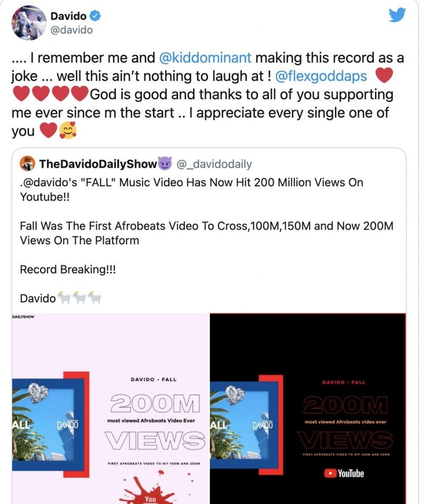Open the @flexgoddaps mention
The width and height of the screenshot is (422, 504).
321,76
